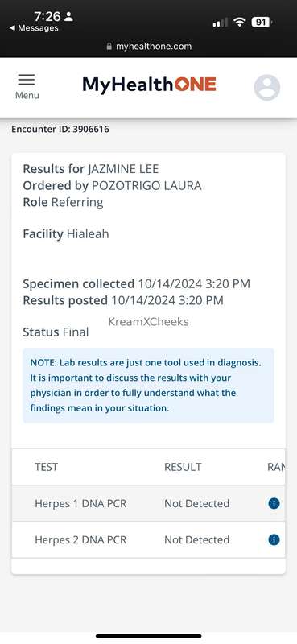Image resolution: width=297 pixels, height=644 pixels.
Task: Open the hamburger Menu icon
Action: coord(27,80)
